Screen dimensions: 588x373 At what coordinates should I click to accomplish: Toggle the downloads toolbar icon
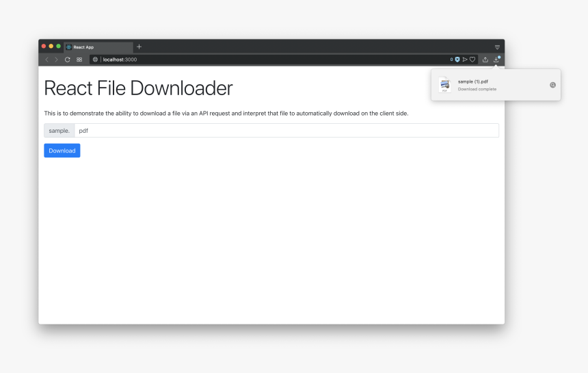pyautogui.click(x=496, y=60)
